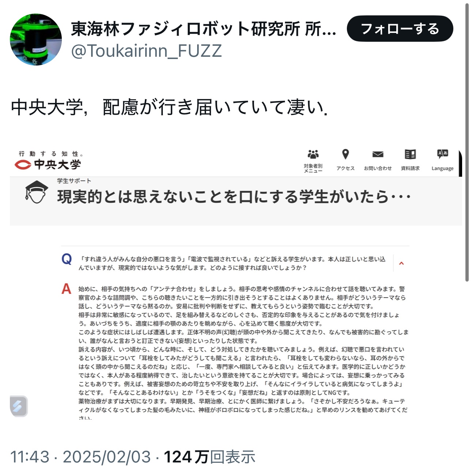This screenshot has width=472, height=476.
Task: Tap the 124万回表示 view count
Action: coord(210,457)
